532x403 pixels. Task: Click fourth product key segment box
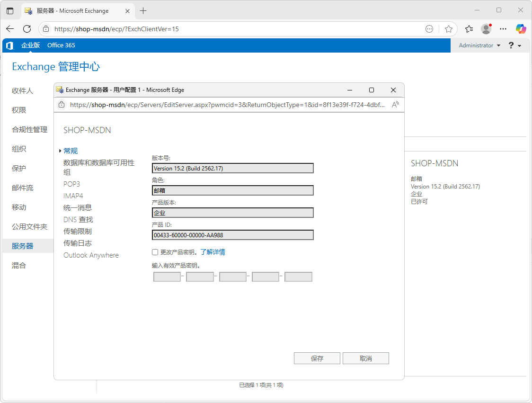(266, 277)
